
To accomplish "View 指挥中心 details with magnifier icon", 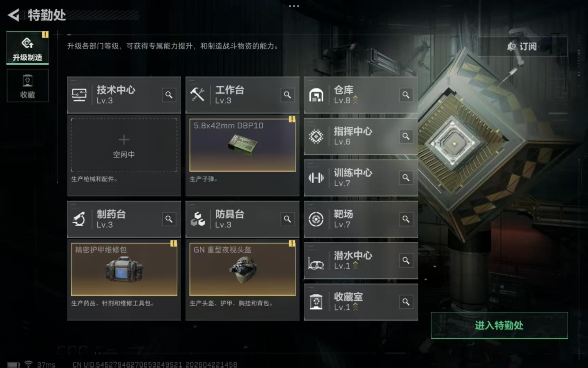I will (x=406, y=136).
